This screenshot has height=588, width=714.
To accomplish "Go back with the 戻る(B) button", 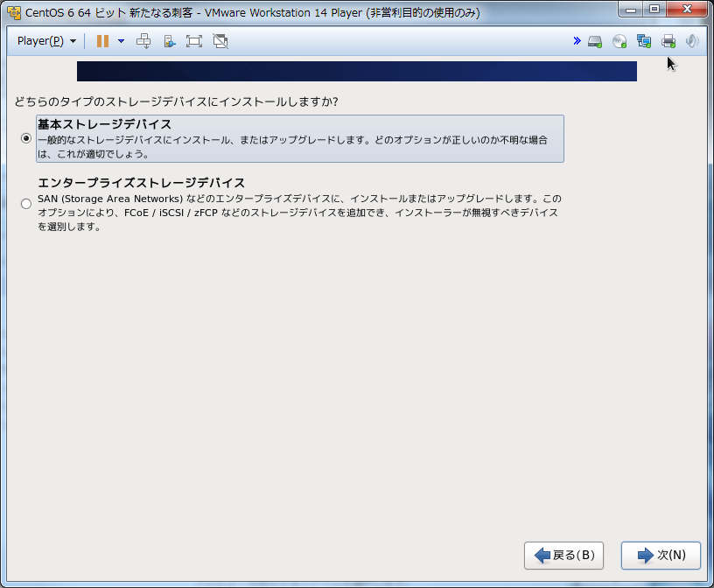I will [563, 556].
